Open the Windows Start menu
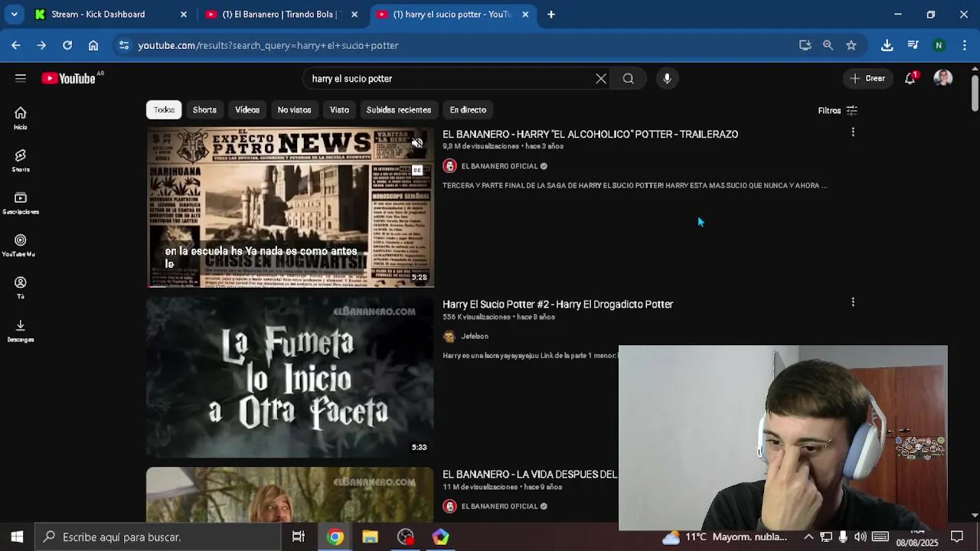 [x=17, y=537]
